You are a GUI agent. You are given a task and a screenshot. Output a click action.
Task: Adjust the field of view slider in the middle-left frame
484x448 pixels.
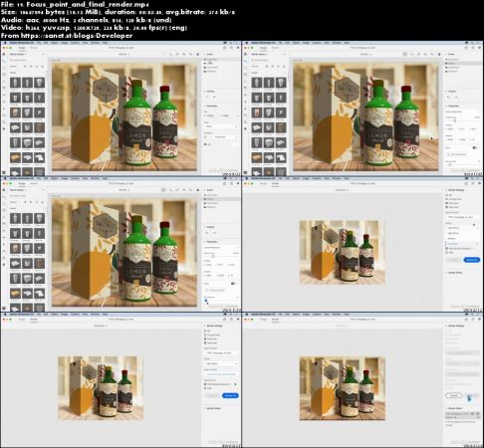pyautogui.click(x=213, y=257)
